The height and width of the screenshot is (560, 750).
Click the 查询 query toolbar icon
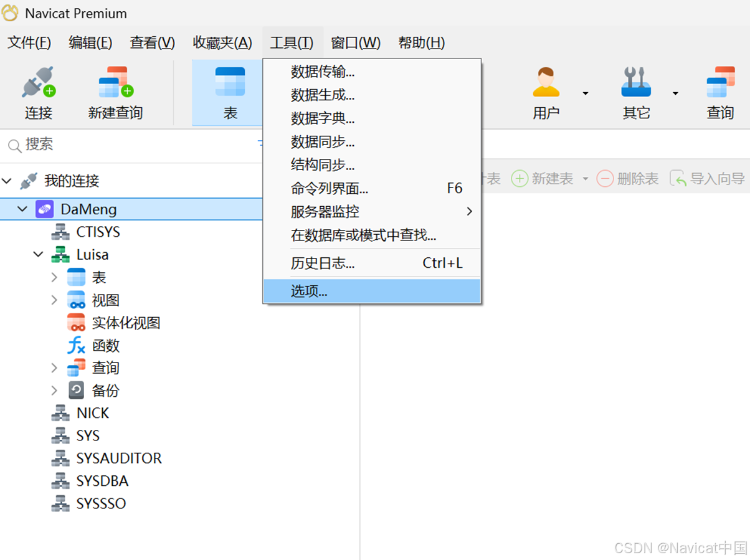click(x=721, y=82)
